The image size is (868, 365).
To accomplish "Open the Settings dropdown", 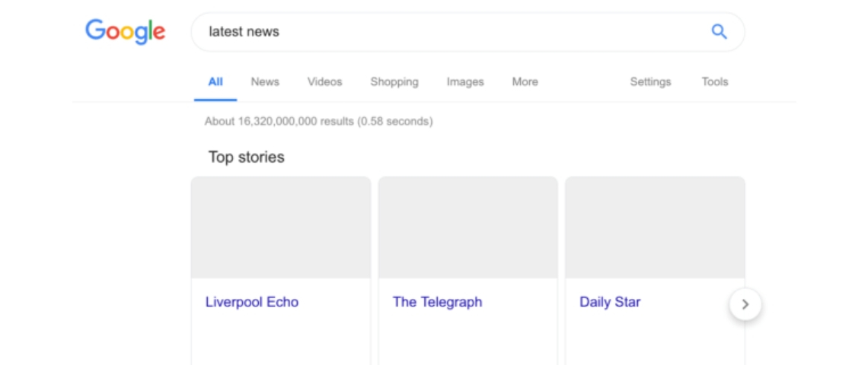I will tap(650, 82).
